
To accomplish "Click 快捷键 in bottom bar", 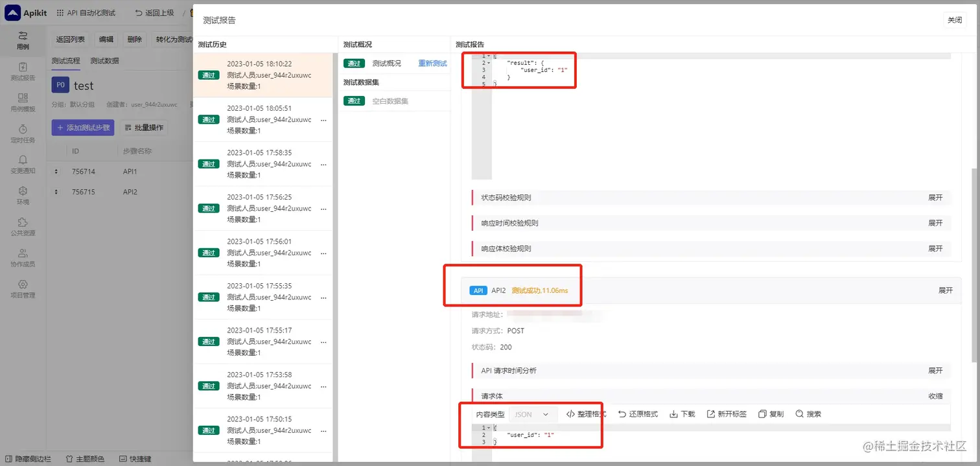I will 135,459.
